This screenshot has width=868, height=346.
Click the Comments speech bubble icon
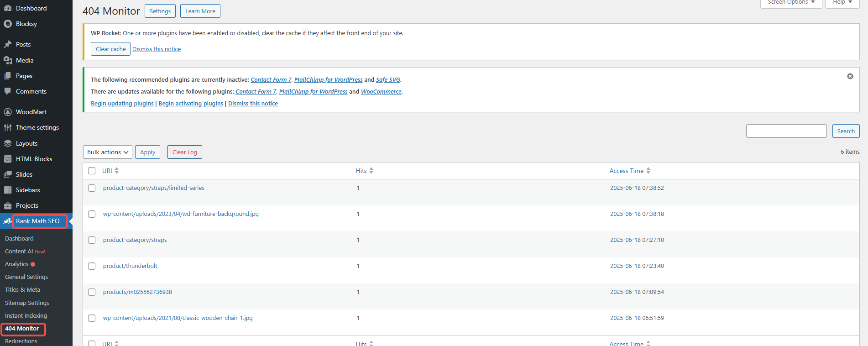point(8,91)
